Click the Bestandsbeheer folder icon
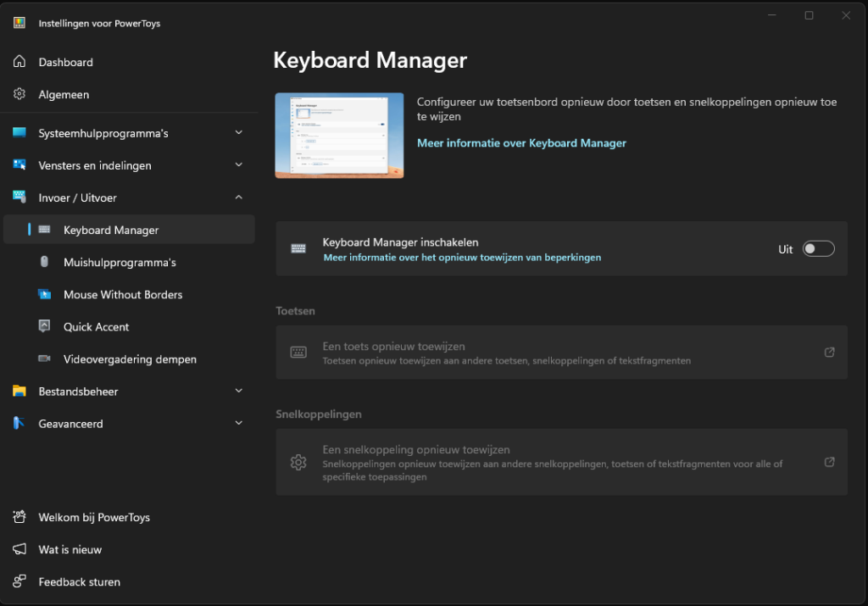 19,391
